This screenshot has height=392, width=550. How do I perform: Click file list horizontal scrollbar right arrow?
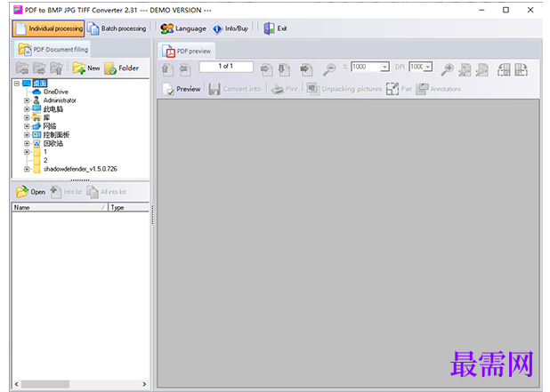(144, 384)
